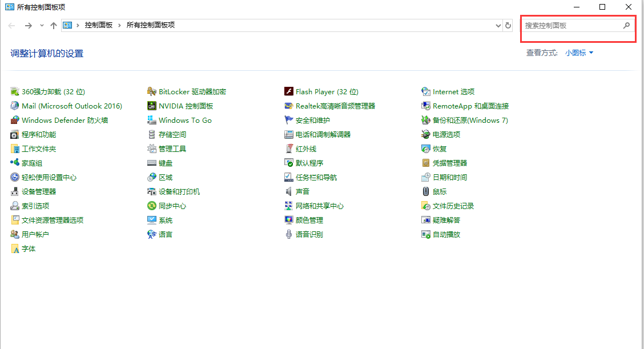The image size is (644, 349).
Task: Open RemoteApp 和桌面连接 link
Action: pyautogui.click(x=470, y=106)
